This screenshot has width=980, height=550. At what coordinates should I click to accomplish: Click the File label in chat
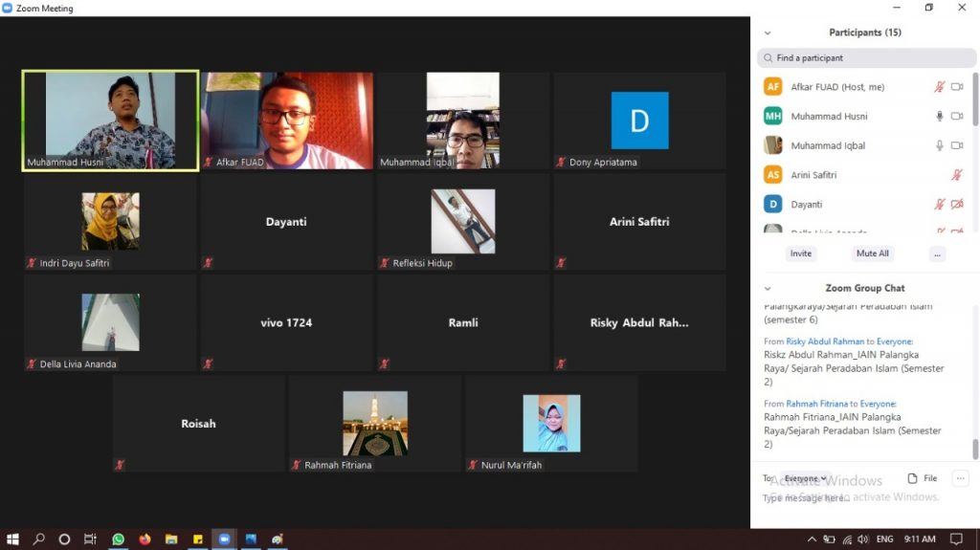point(930,478)
